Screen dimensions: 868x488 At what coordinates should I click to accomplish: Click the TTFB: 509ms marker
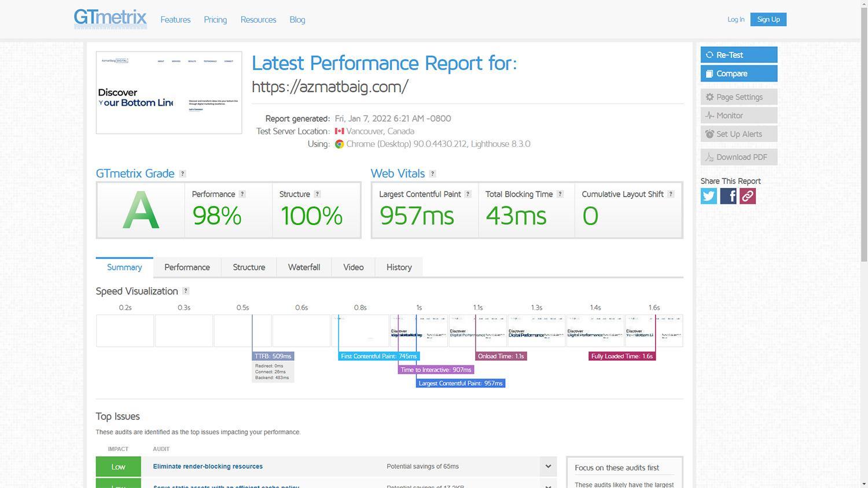point(273,356)
